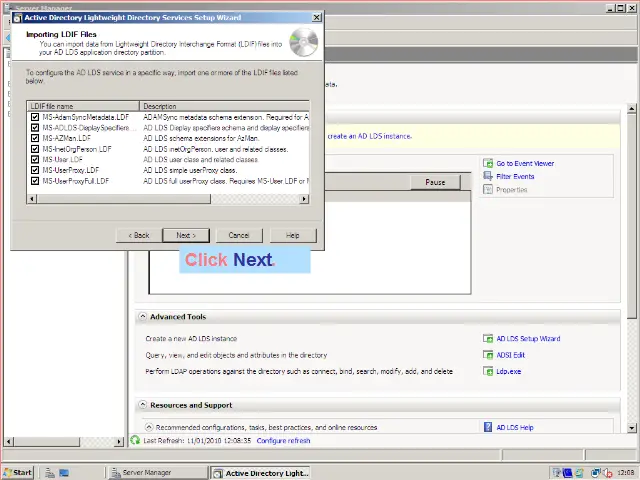Close the AD LDS Setup Wizard dialog

(x=317, y=17)
